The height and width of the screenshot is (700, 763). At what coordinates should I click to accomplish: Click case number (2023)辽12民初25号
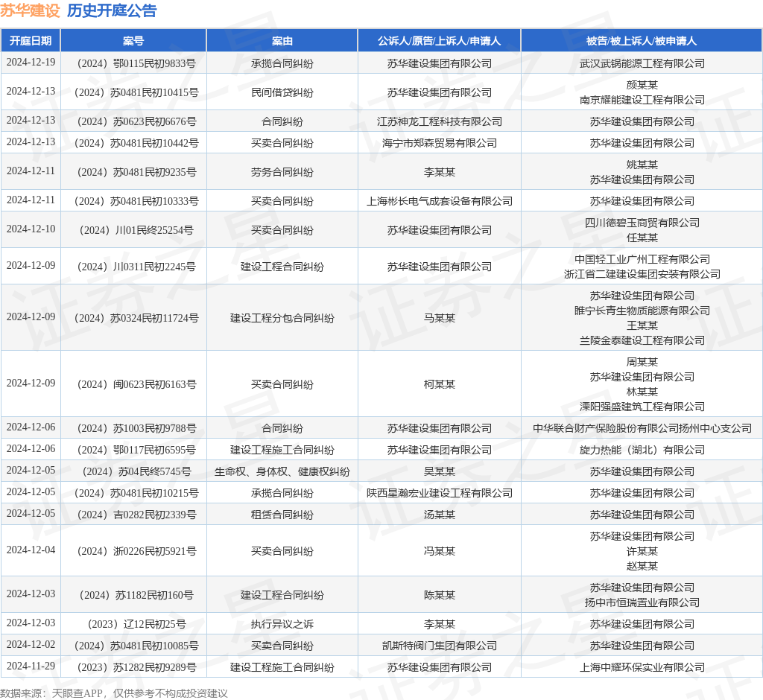[137, 624]
